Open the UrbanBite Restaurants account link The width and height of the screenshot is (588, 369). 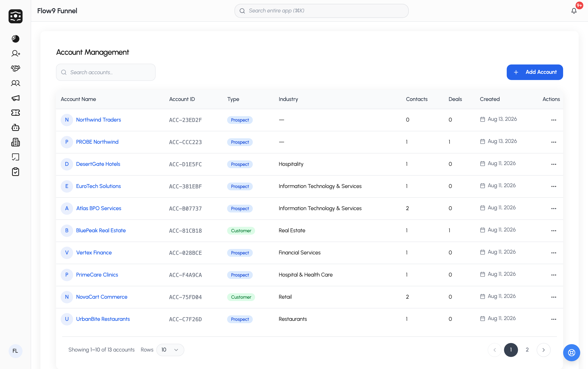(103, 319)
